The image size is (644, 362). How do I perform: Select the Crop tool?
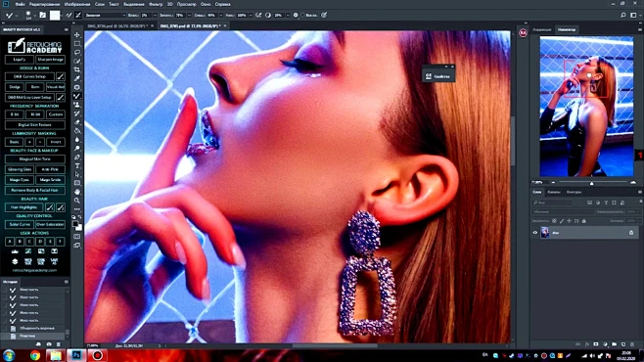coord(77,69)
